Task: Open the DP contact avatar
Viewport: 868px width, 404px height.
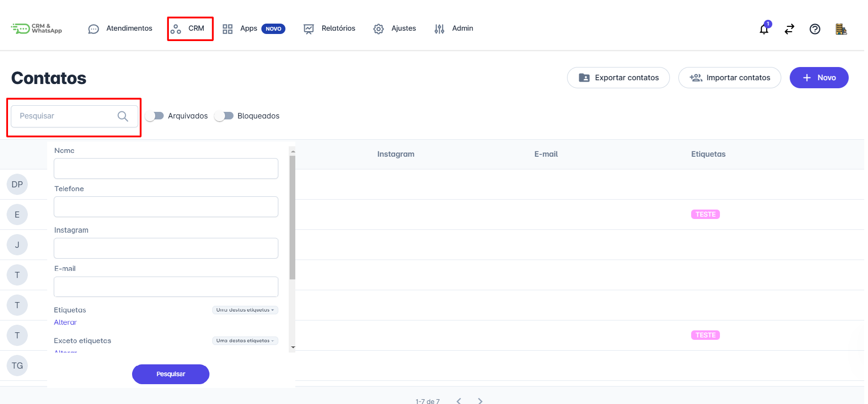Action: tap(17, 185)
